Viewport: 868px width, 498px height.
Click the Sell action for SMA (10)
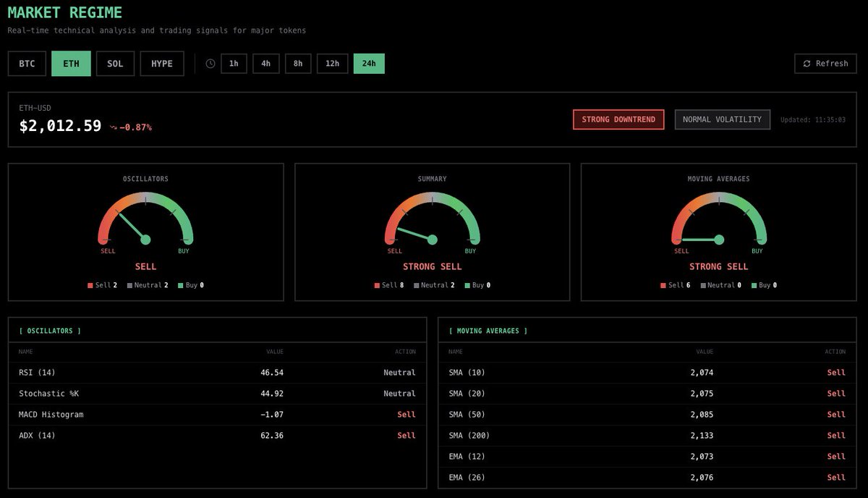tap(836, 373)
